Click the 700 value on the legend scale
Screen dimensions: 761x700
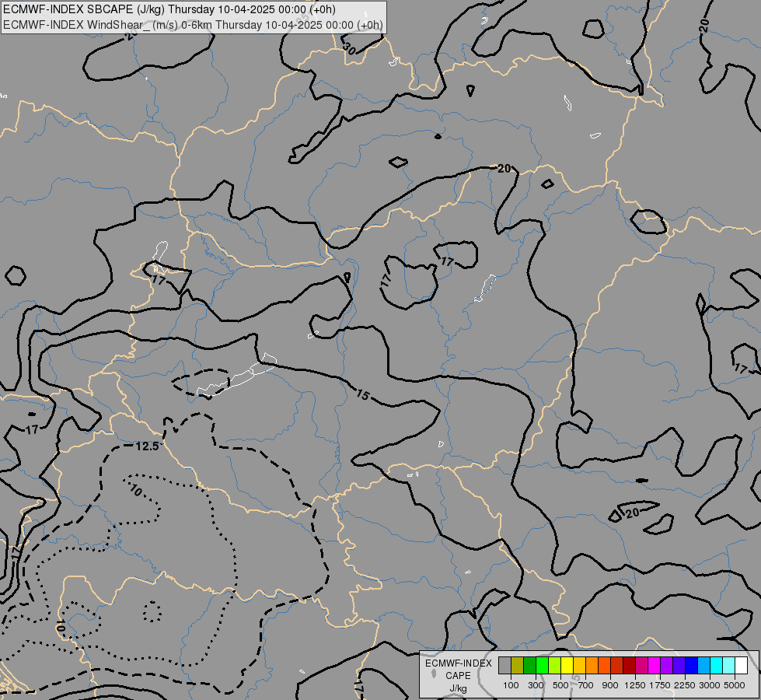click(586, 685)
